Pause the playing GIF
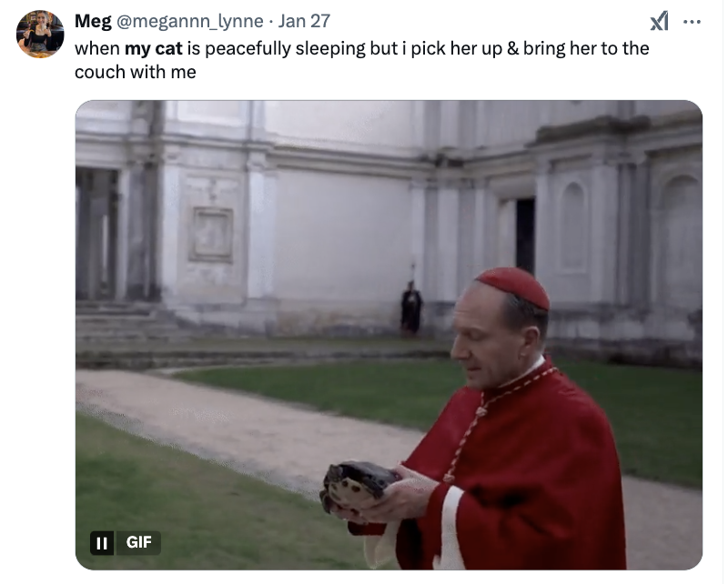This screenshot has width=728, height=584. pos(102,543)
